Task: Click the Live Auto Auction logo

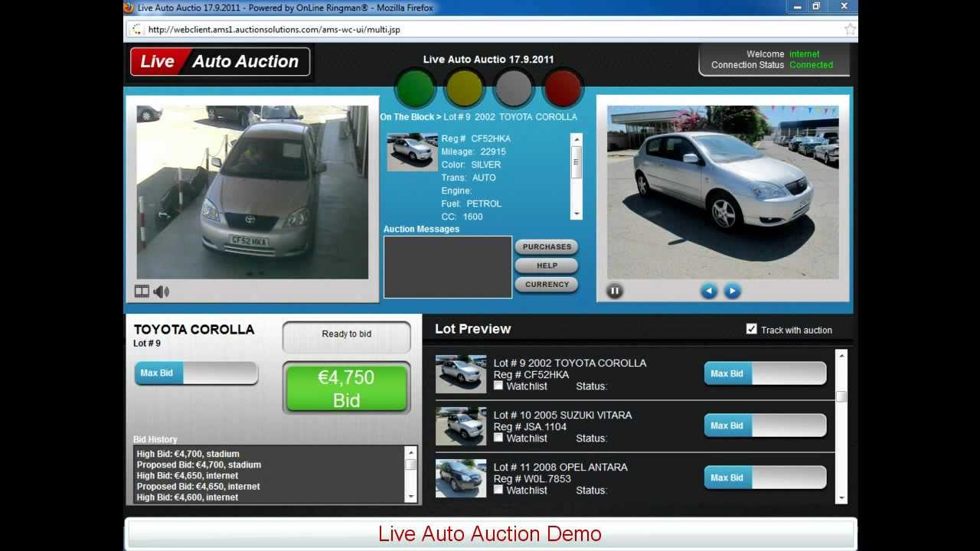Action: tap(220, 62)
